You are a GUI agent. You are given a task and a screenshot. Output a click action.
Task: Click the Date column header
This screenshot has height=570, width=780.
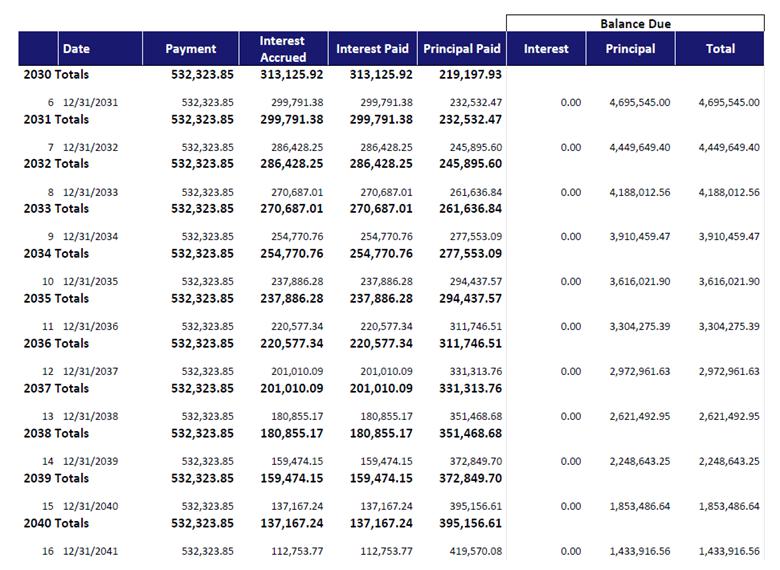pyautogui.click(x=76, y=49)
